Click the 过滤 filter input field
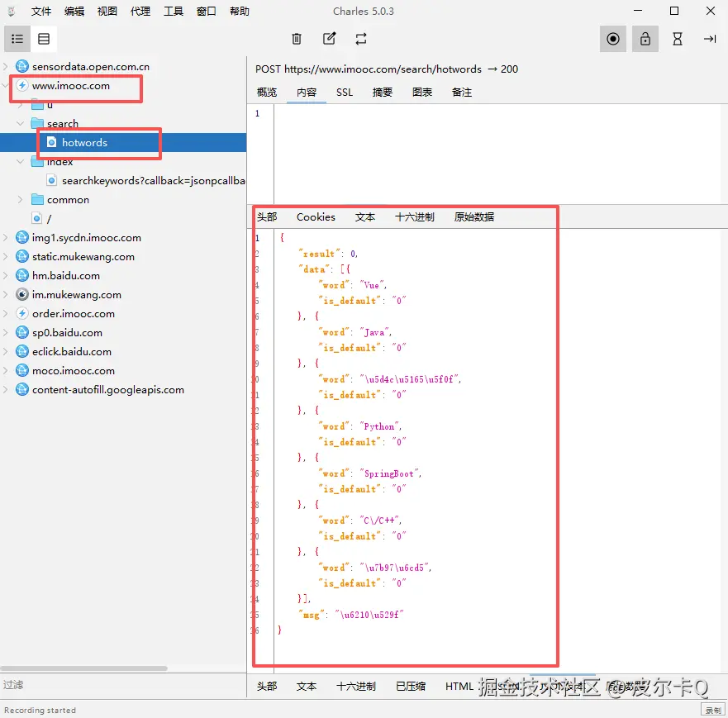Screen dimensions: 728x718 [123, 685]
